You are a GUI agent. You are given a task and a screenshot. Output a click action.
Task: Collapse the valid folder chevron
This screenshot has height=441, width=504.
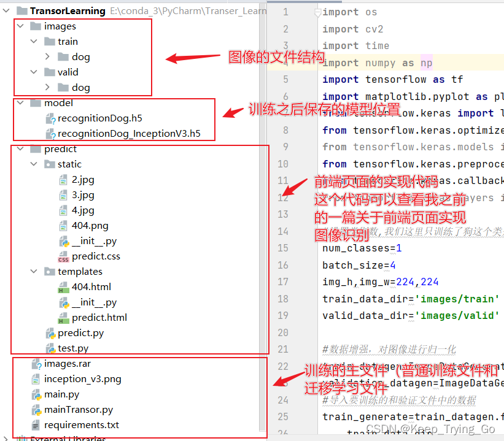[34, 72]
